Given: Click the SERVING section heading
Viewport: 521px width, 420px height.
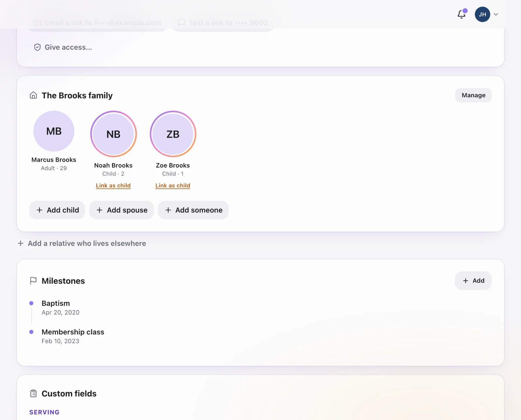Looking at the screenshot, I should (44, 412).
